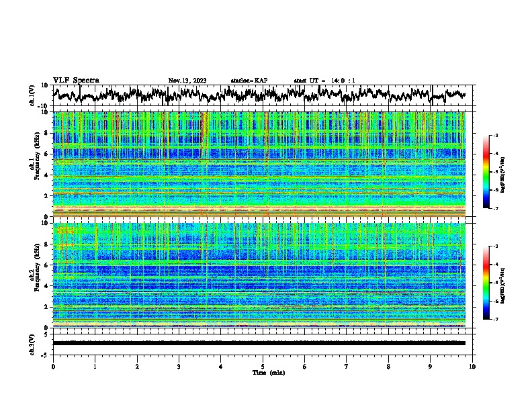Click the "7" tick on the Time axis
The image size is (532, 411).
tap(347, 367)
